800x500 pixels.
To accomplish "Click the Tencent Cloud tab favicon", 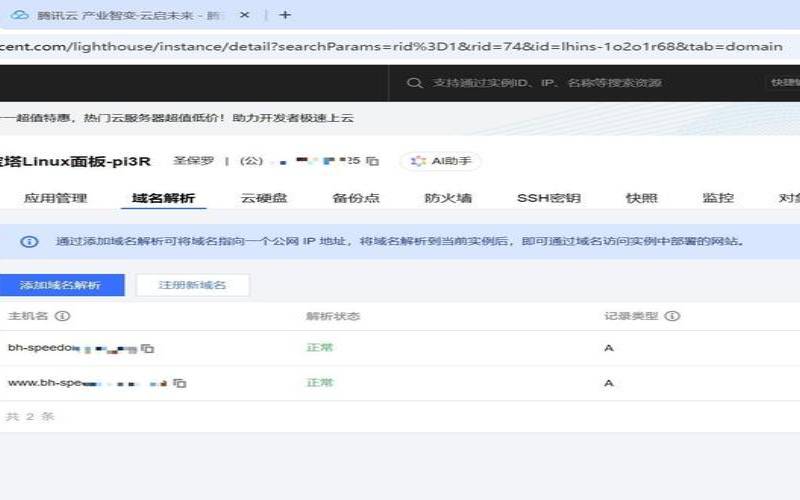I will (x=19, y=15).
